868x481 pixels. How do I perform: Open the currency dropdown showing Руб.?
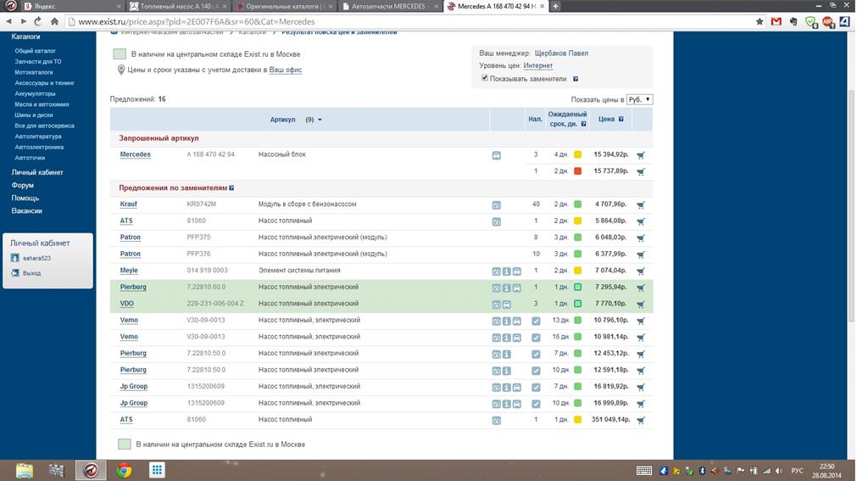pyautogui.click(x=639, y=100)
